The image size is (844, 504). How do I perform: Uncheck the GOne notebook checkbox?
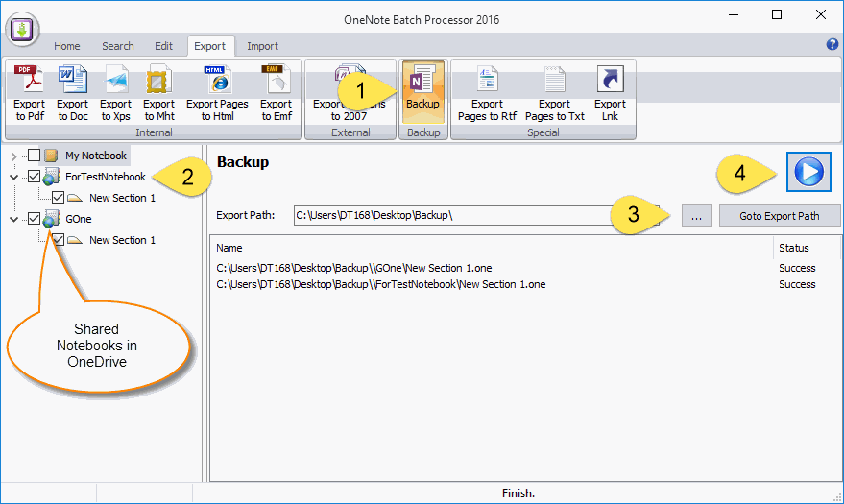tap(34, 218)
